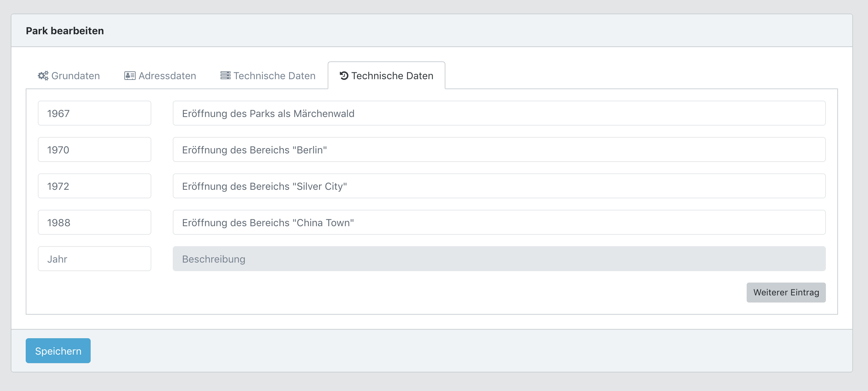
Task: Focus the "Silver City" description field
Action: [x=499, y=186]
